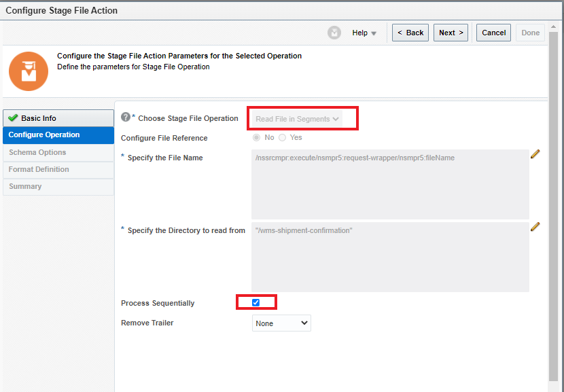Select the No radio button
The height and width of the screenshot is (392, 564).
pyautogui.click(x=256, y=138)
